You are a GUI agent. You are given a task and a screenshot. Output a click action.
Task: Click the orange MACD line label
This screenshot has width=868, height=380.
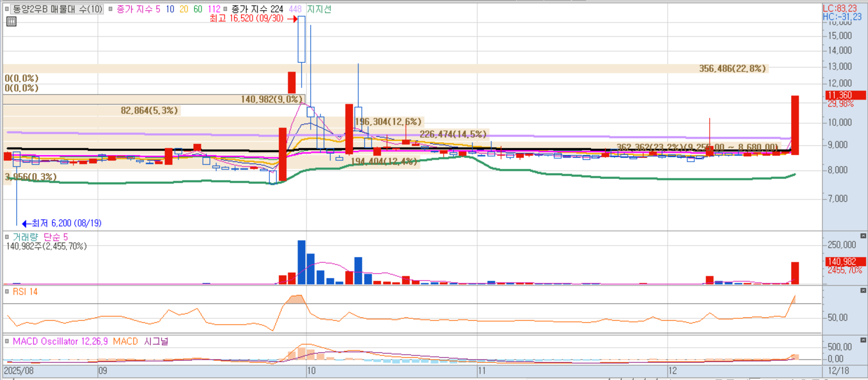126,341
